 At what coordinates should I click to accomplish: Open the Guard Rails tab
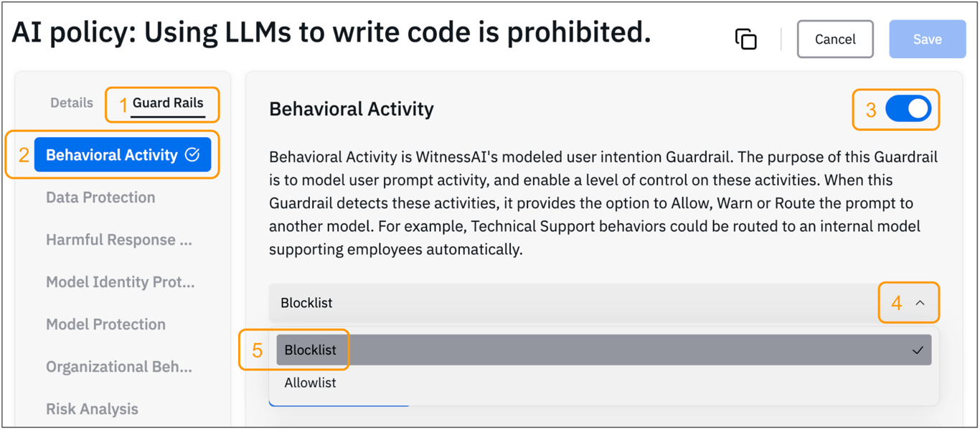[x=168, y=103]
